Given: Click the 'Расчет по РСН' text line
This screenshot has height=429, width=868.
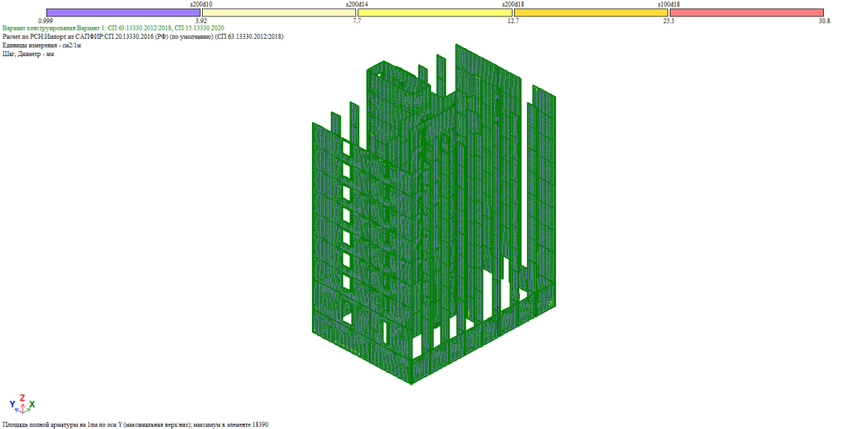Looking at the screenshot, I should tap(143, 37).
